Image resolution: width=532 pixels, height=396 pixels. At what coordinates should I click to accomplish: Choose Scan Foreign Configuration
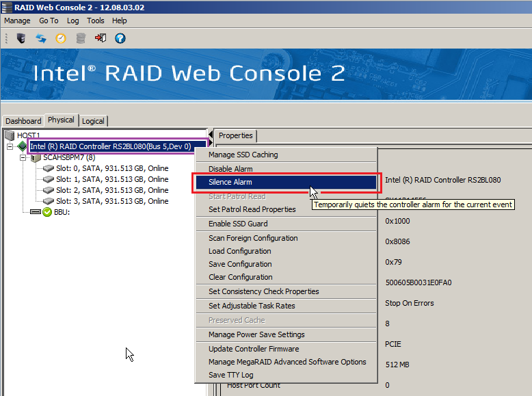coord(286,238)
